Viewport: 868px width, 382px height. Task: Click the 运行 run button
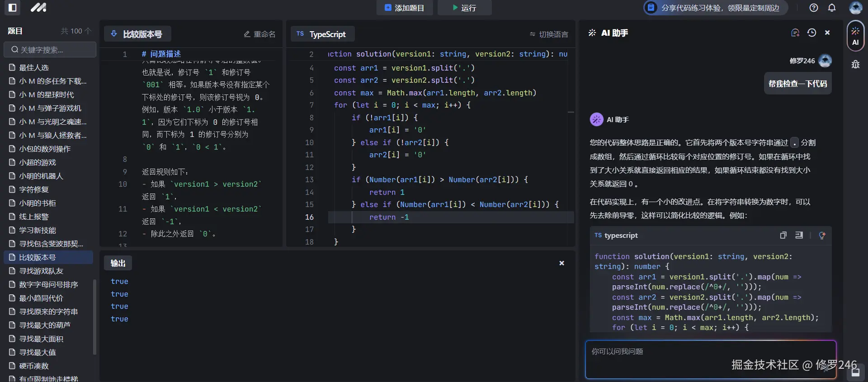(464, 8)
